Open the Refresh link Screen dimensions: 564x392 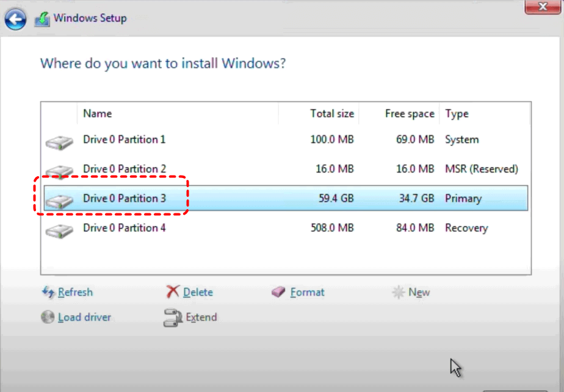pyautogui.click(x=75, y=292)
